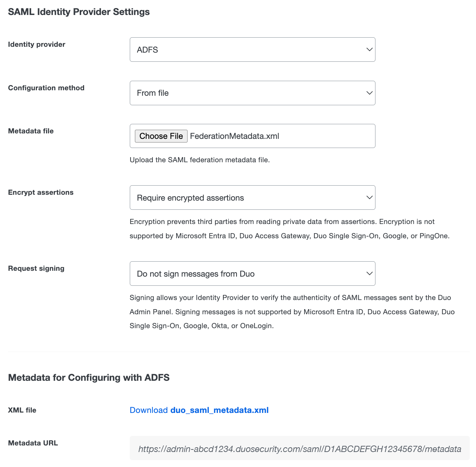Image resolution: width=476 pixels, height=467 pixels.
Task: Click the From file selected value
Action: click(152, 93)
